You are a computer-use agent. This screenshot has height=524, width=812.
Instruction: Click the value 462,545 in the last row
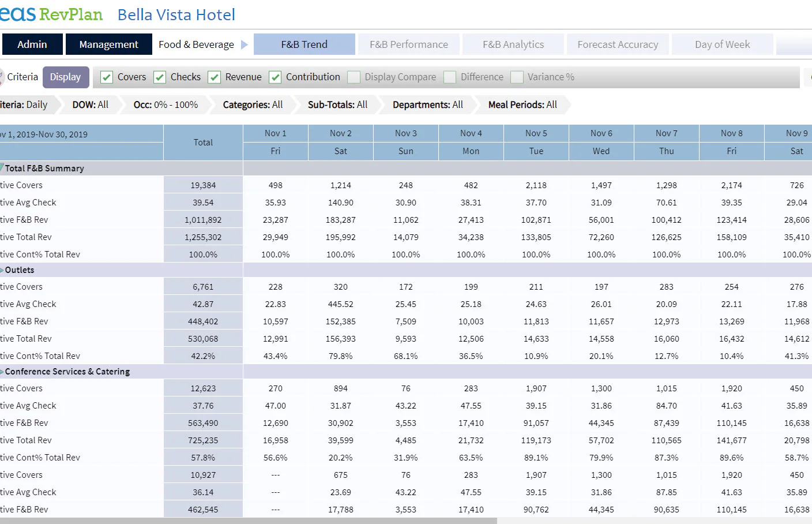pyautogui.click(x=203, y=510)
